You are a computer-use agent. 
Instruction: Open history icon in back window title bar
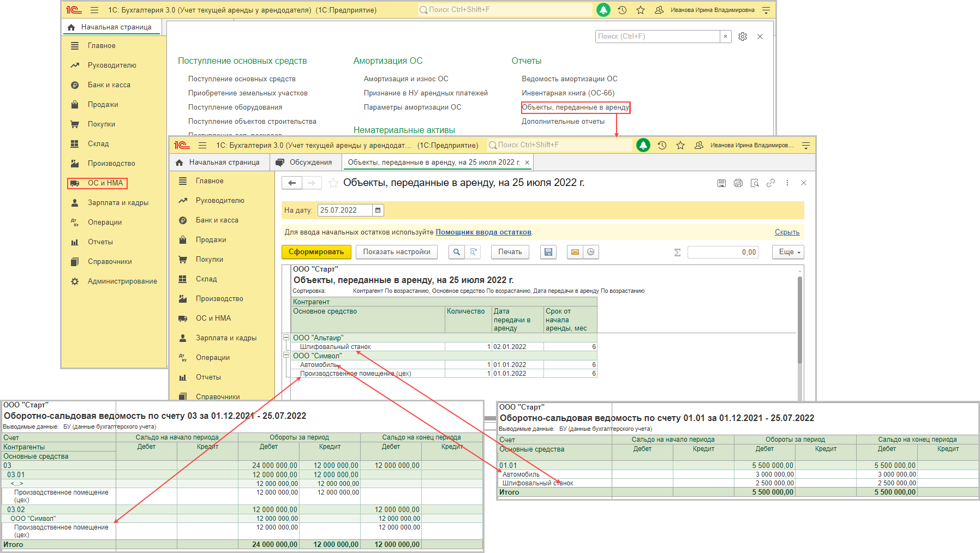(x=622, y=10)
